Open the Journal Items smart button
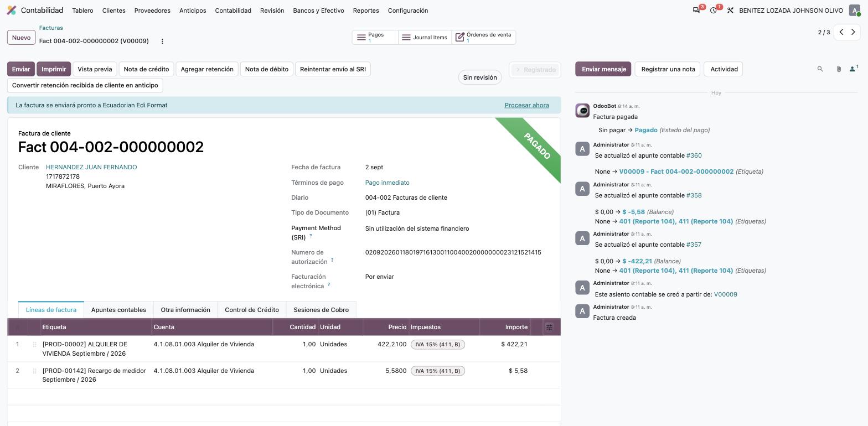This screenshot has width=868, height=426. point(425,38)
